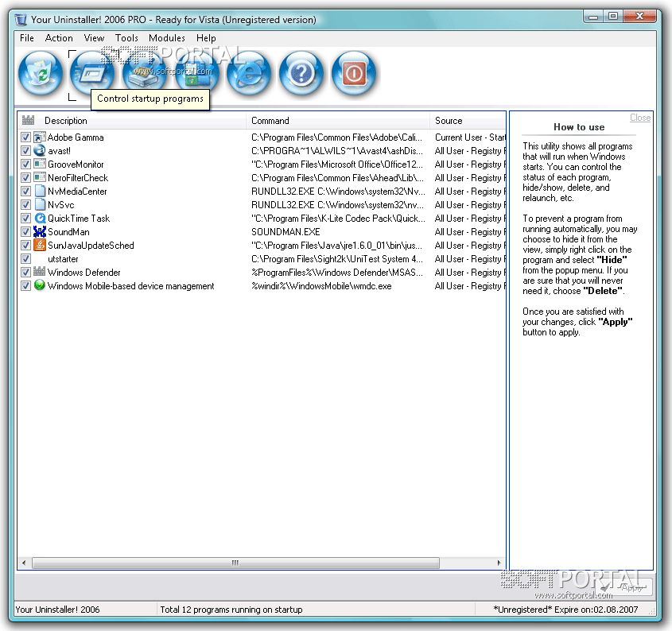
Task: Click the Unregistered Expire status text
Action: 565,610
